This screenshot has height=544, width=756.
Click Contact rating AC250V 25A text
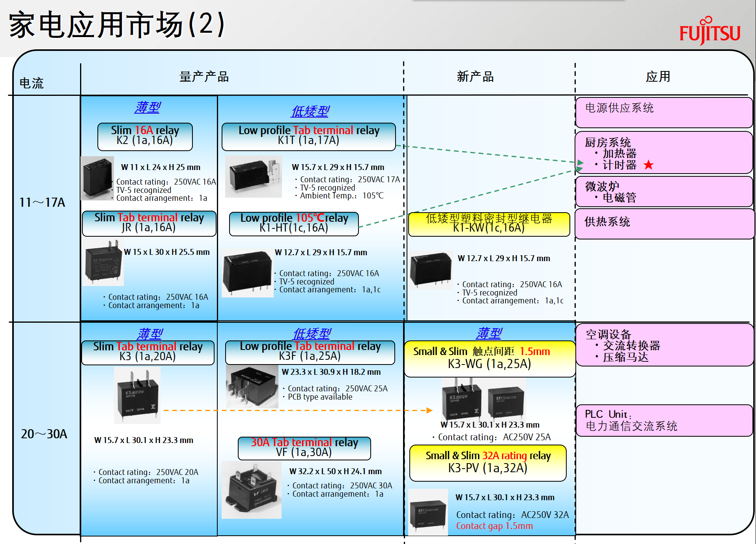492,437
